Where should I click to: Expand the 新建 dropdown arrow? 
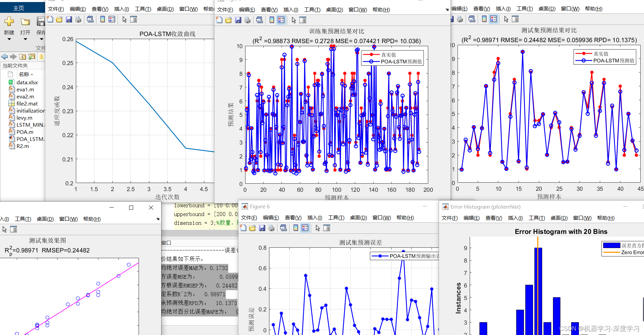(x=9, y=39)
